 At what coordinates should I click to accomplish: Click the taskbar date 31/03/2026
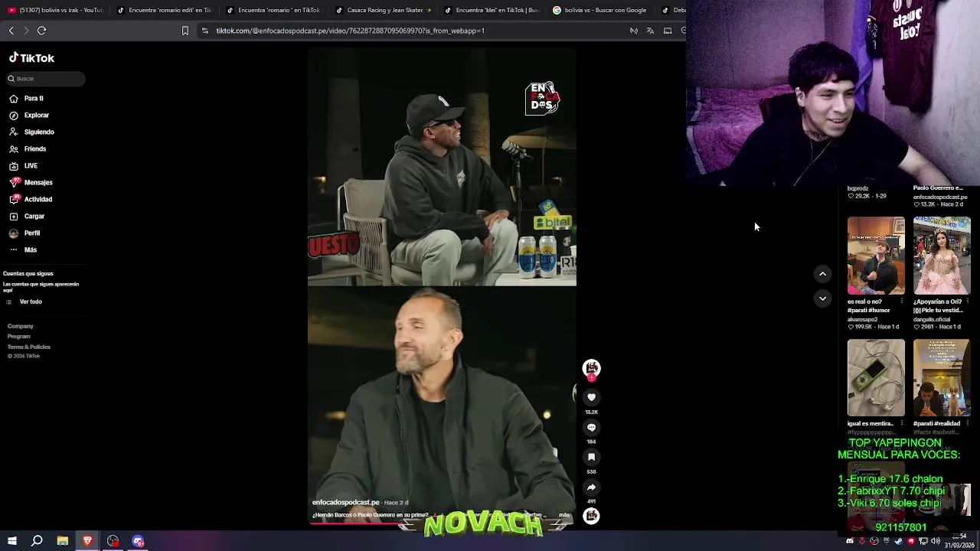[x=959, y=546]
